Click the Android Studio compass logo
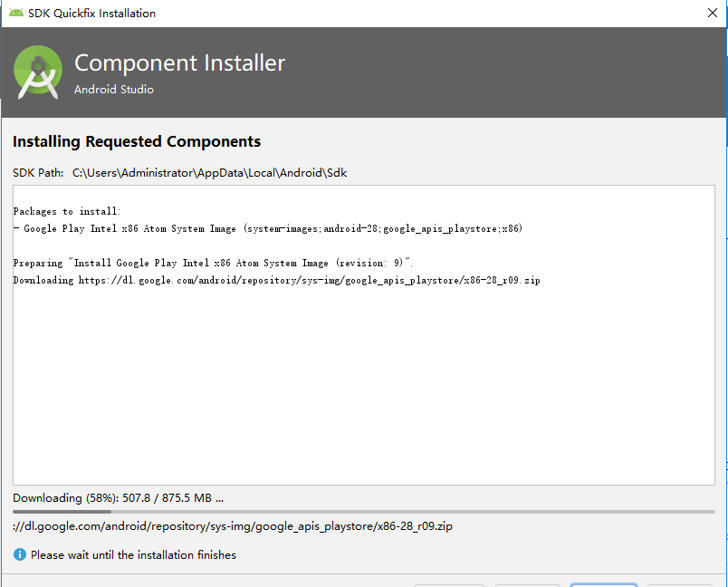The width and height of the screenshot is (728, 587). coord(38,72)
